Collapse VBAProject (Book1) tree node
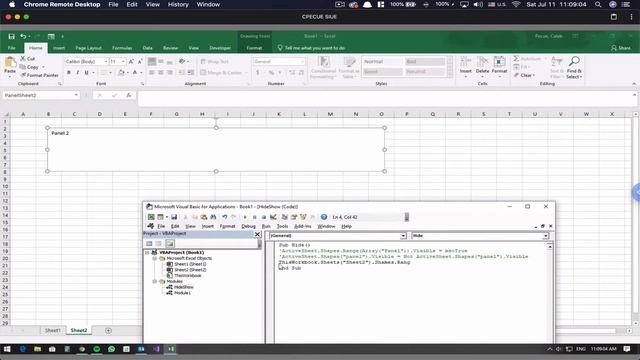Viewport: 640px width, 360px height. pyautogui.click(x=147, y=253)
